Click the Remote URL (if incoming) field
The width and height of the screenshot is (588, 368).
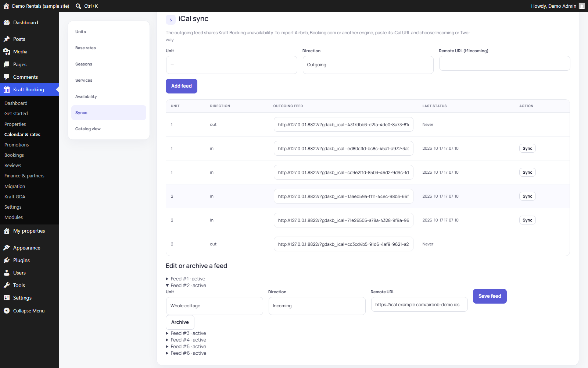505,63
